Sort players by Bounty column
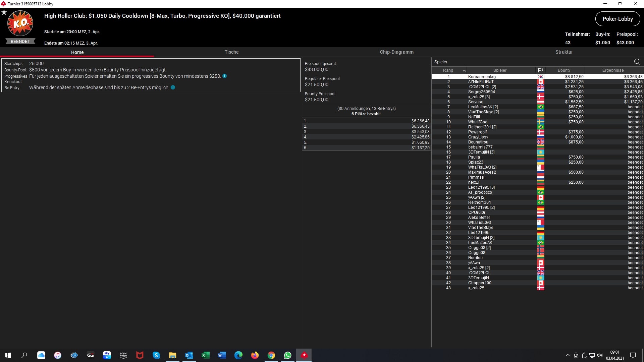Viewport: 644px width, 362px height. click(564, 70)
